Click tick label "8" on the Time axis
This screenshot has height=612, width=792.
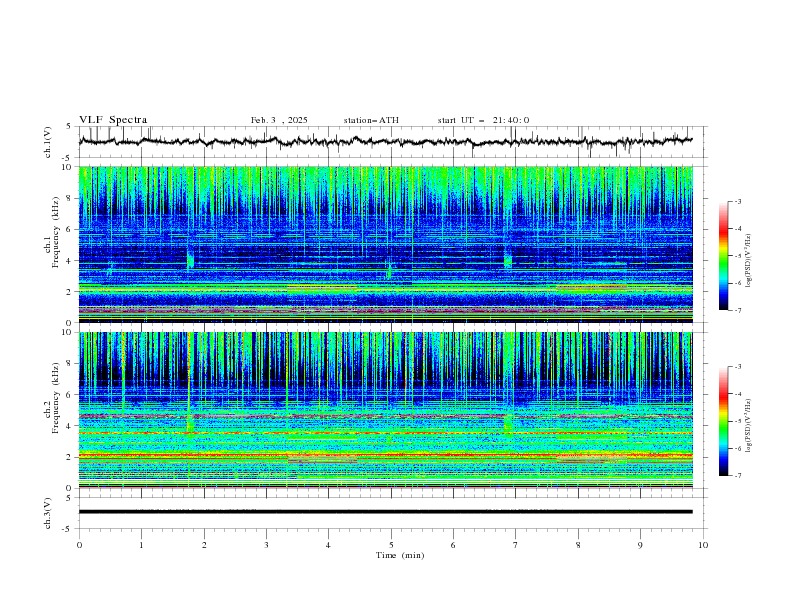click(578, 545)
